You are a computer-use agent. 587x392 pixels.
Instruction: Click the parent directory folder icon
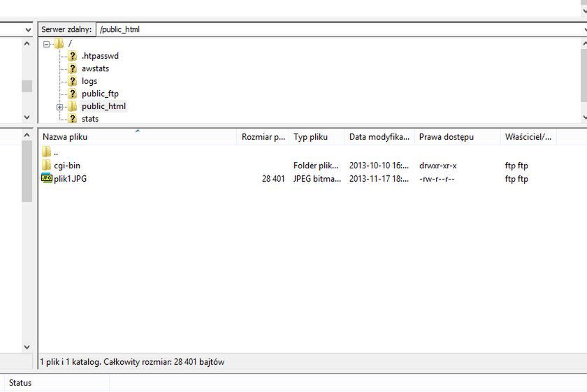click(46, 152)
